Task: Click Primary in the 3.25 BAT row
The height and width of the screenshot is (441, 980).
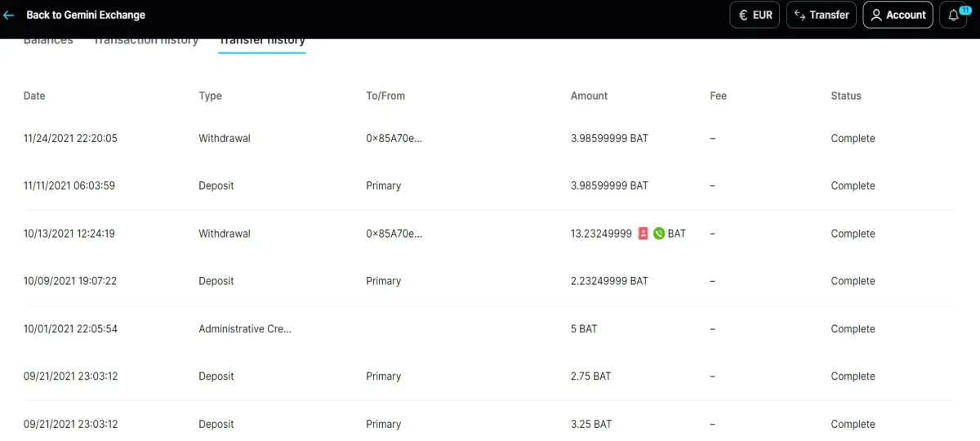Action: (384, 425)
